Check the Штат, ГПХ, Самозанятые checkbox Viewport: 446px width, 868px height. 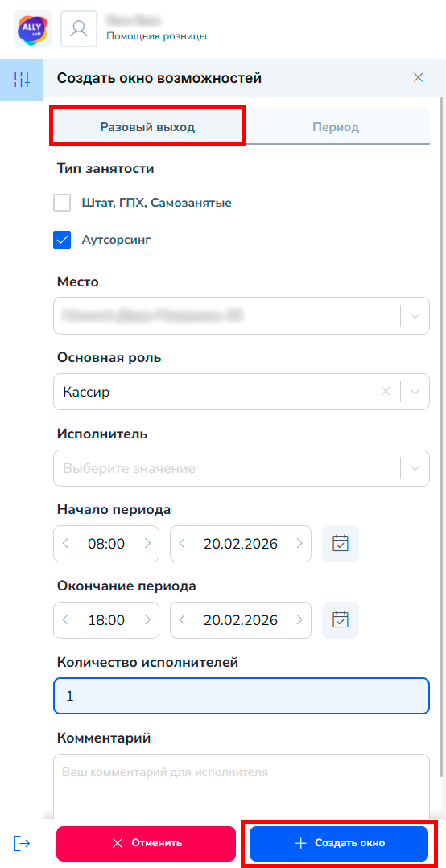[62, 204]
